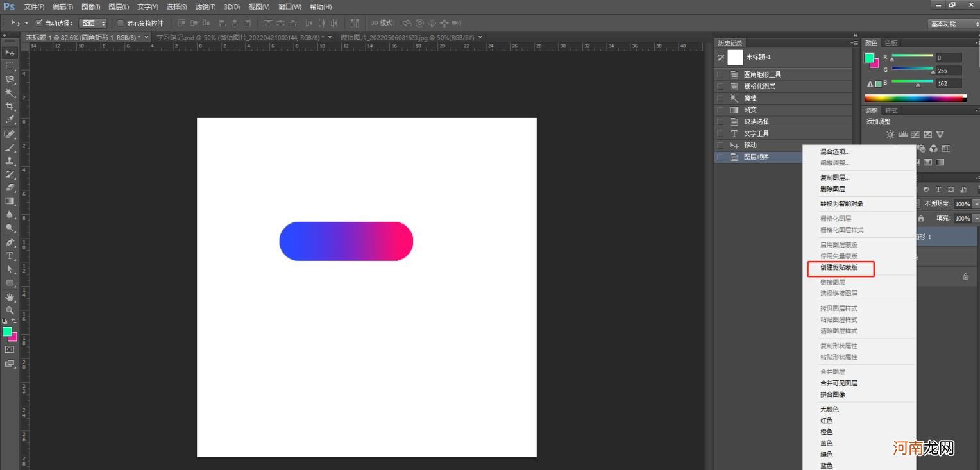Pick a color from spectrum ramp
This screenshot has width=980, height=470.
915,98
